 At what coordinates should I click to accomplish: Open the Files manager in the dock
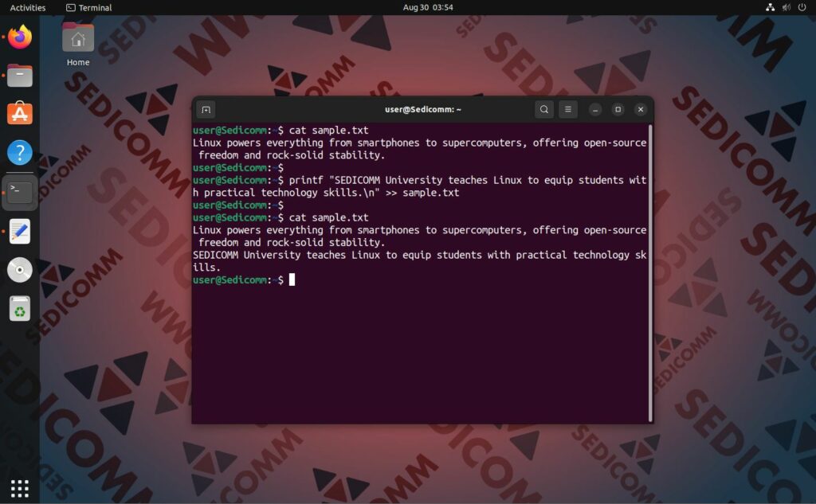(x=20, y=76)
